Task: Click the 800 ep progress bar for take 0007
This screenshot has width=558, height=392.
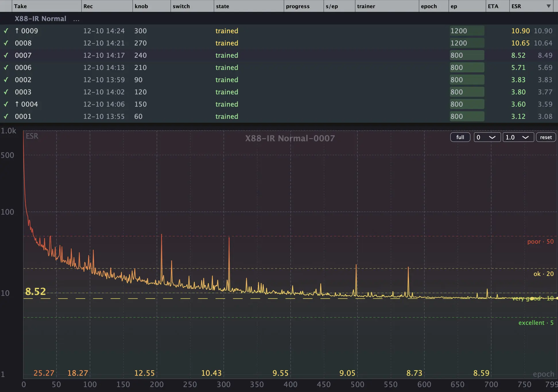Action: (x=467, y=55)
